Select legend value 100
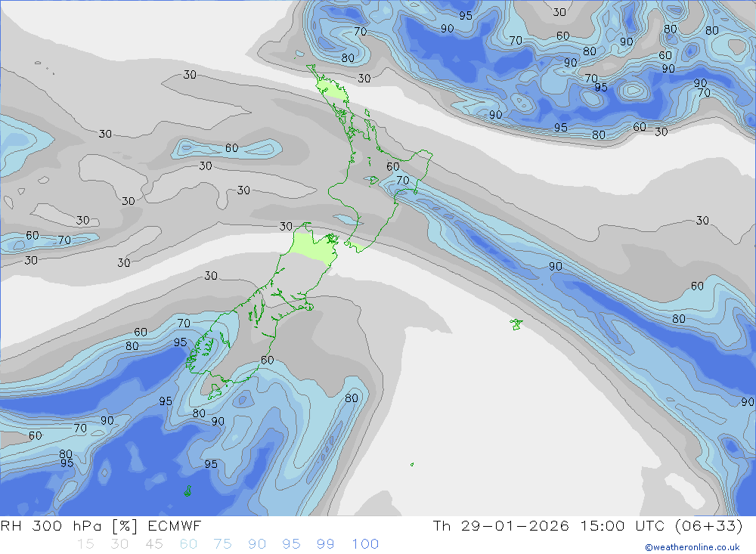This screenshot has height=554, width=756. (365, 544)
